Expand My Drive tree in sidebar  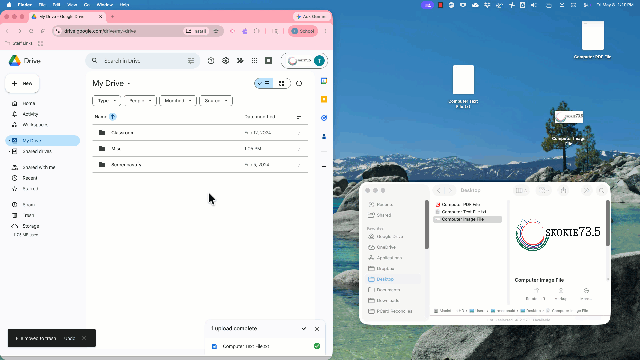pos(9,140)
